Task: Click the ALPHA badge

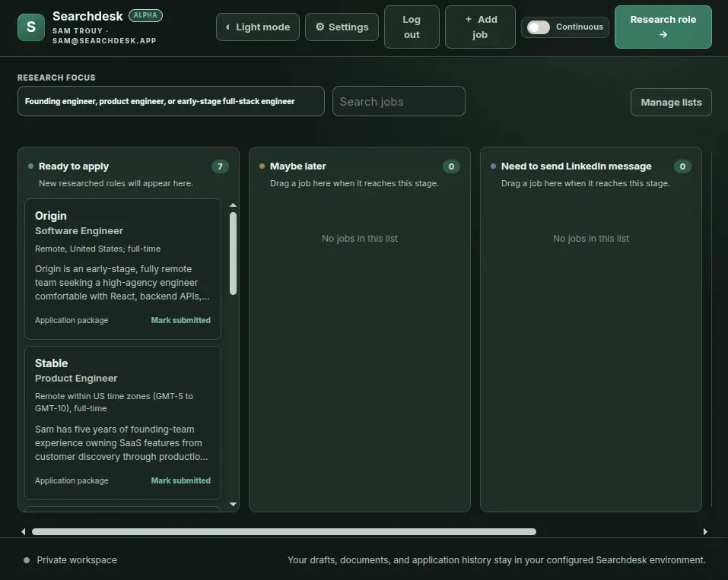Action: pos(145,15)
